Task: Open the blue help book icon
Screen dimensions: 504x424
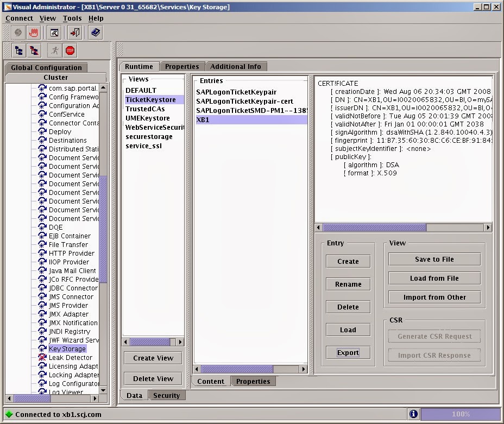Action: coord(96,33)
